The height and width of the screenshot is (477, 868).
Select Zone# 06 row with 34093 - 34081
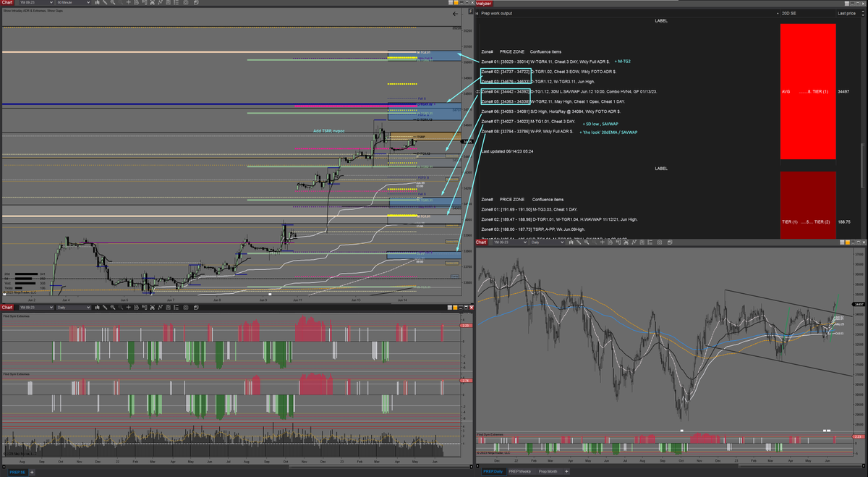pos(551,111)
